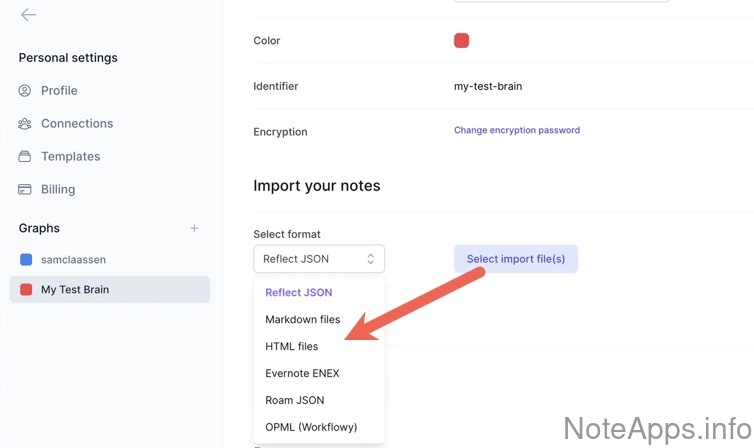754x448 pixels.
Task: Click the Connections people icon
Action: 25,124
